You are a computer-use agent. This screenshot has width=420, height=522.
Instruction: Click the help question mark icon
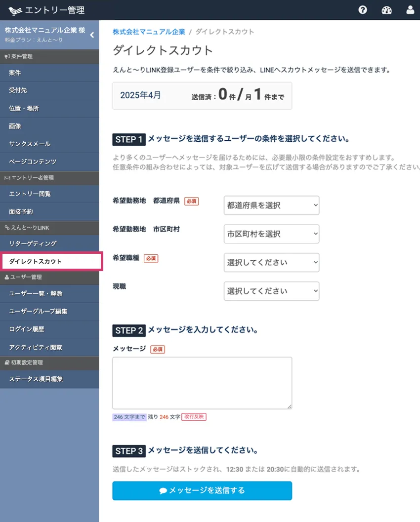click(x=363, y=10)
